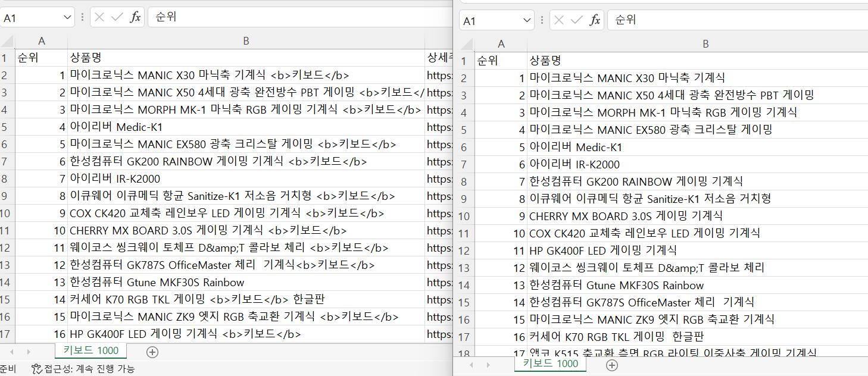This screenshot has height=376, width=868.
Task: Select HP GK400F LED cell in left window
Action: (x=246, y=334)
